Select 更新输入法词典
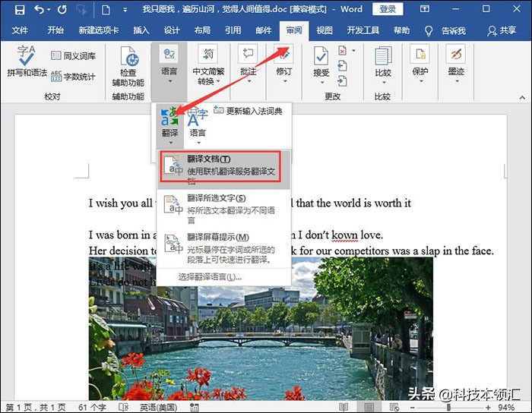This screenshot has width=532, height=413. pos(248,111)
